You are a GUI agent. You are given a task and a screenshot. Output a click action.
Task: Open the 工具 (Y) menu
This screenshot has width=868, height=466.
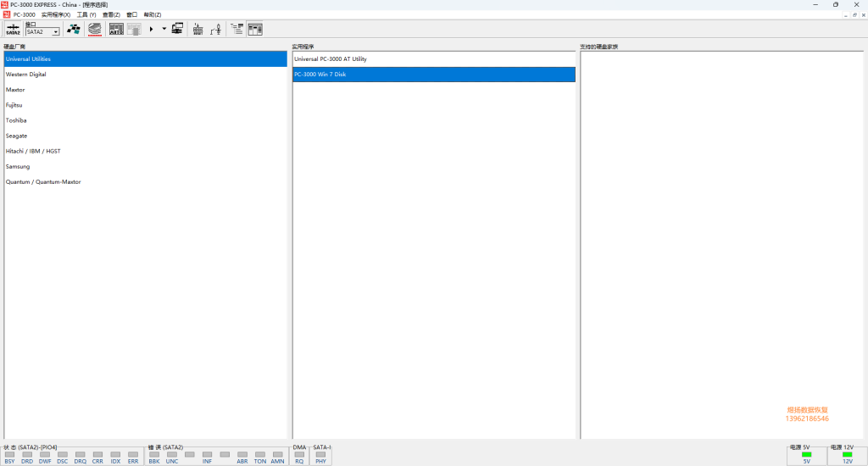point(86,15)
